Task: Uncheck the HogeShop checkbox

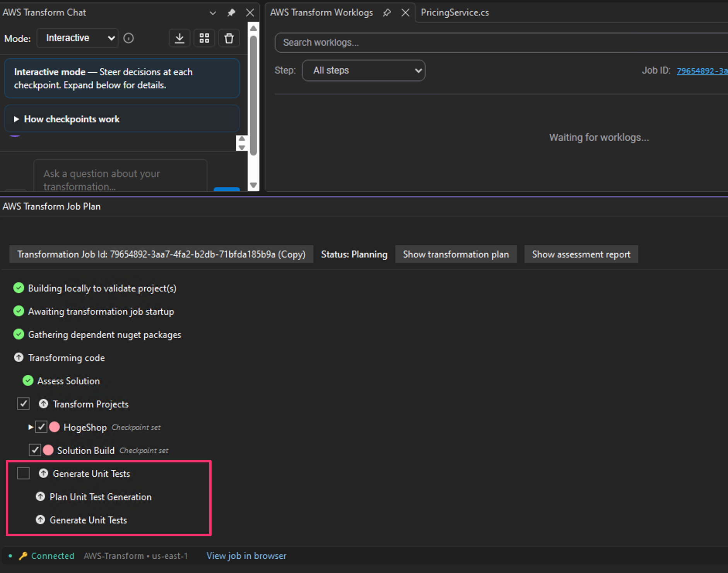Action: click(x=41, y=427)
